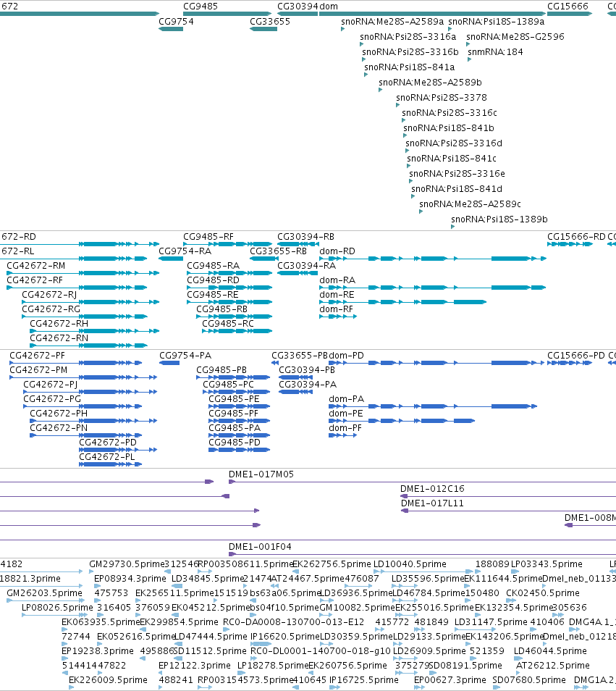The height and width of the screenshot is (691, 616).
Task: Click snoRNA:Psi28S-3378 label
Action: 442,98
